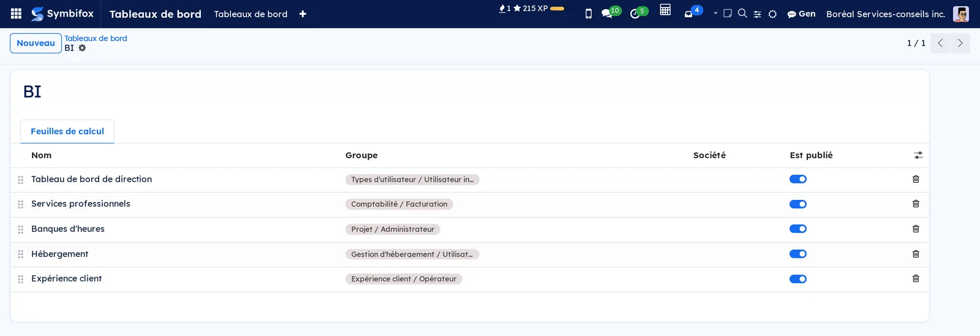Click the drag handle of Hébergement
The image size is (980, 336).
(21, 254)
